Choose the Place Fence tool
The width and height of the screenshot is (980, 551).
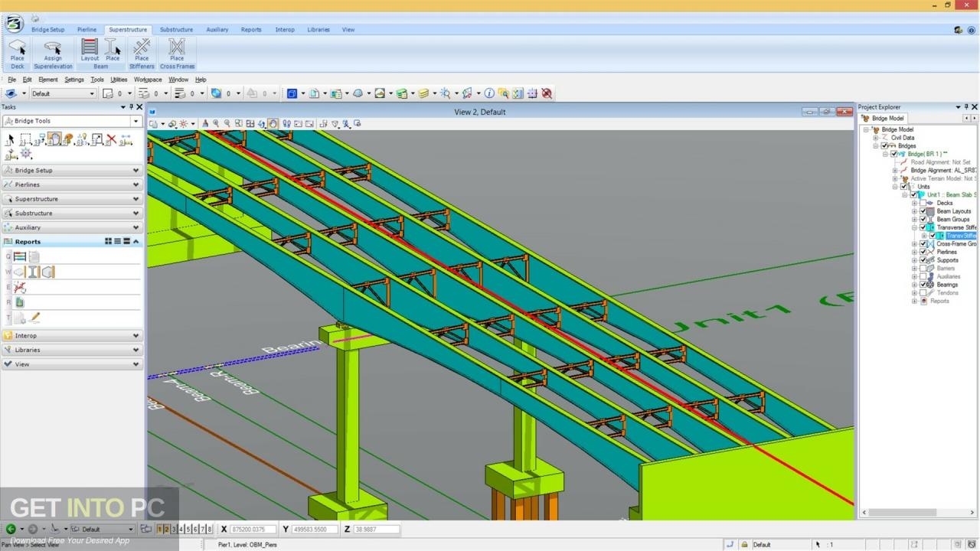pyautogui.click(x=26, y=139)
